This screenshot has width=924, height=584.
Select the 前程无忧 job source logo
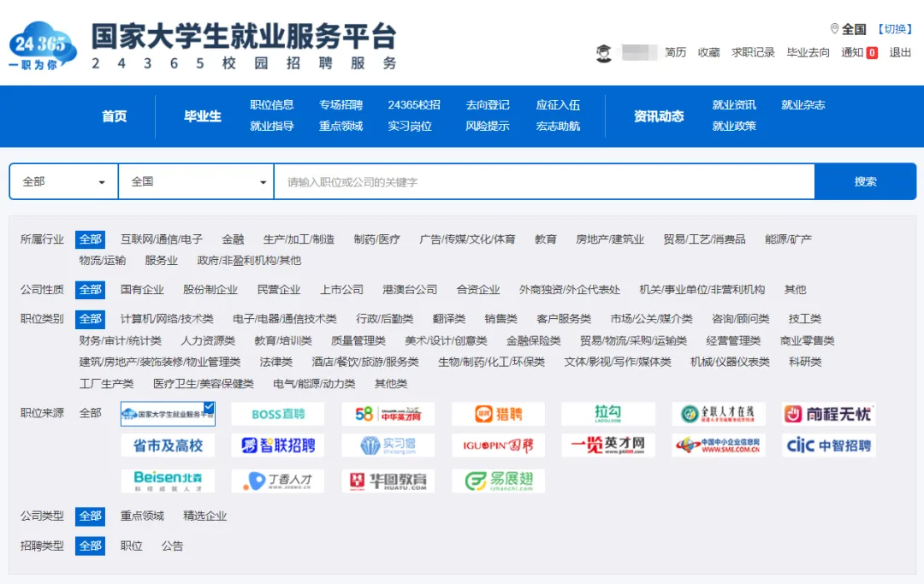tap(828, 414)
